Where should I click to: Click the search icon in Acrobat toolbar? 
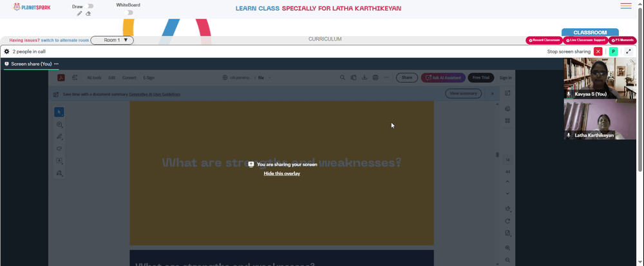pyautogui.click(x=343, y=77)
